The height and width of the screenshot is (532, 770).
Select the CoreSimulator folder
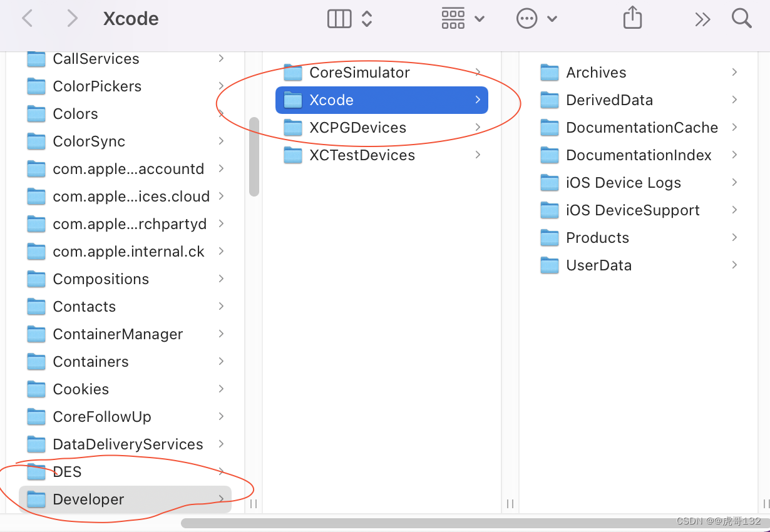pos(382,73)
